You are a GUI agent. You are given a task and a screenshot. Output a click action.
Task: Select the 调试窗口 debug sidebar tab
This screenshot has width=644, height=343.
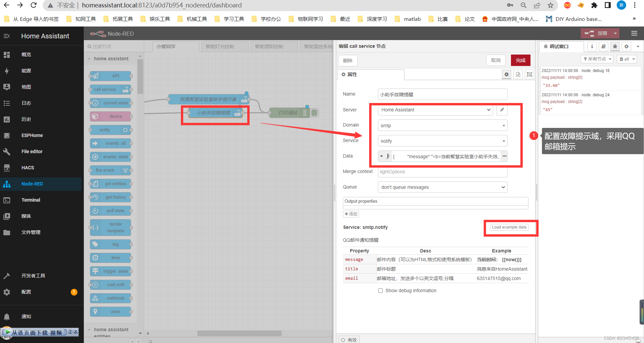click(x=561, y=46)
